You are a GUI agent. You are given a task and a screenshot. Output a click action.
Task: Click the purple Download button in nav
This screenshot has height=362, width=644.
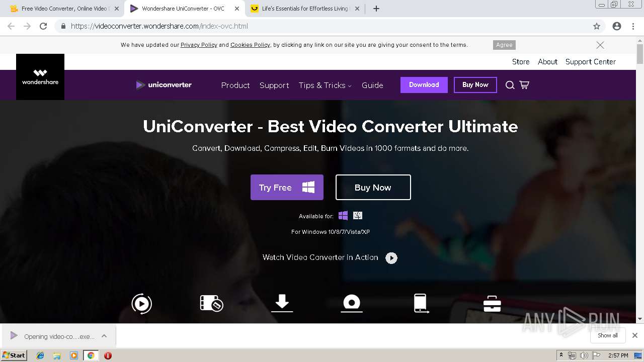(424, 85)
